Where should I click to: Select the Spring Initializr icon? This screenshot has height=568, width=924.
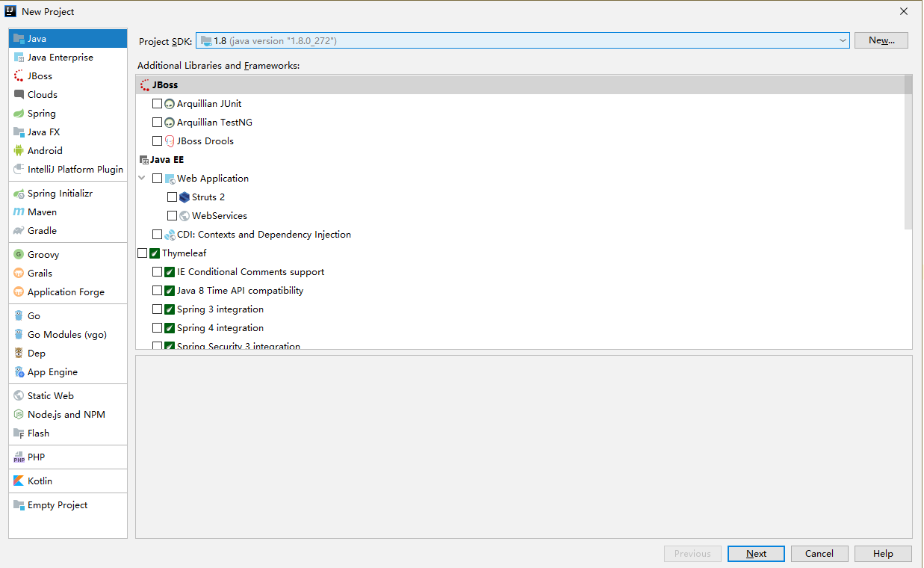(x=19, y=194)
